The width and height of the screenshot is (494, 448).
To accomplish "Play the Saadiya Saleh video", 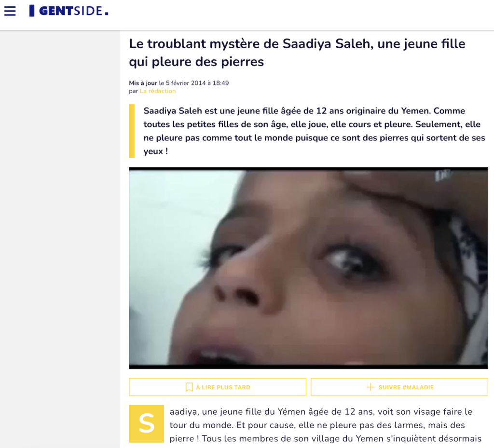I will point(308,268).
